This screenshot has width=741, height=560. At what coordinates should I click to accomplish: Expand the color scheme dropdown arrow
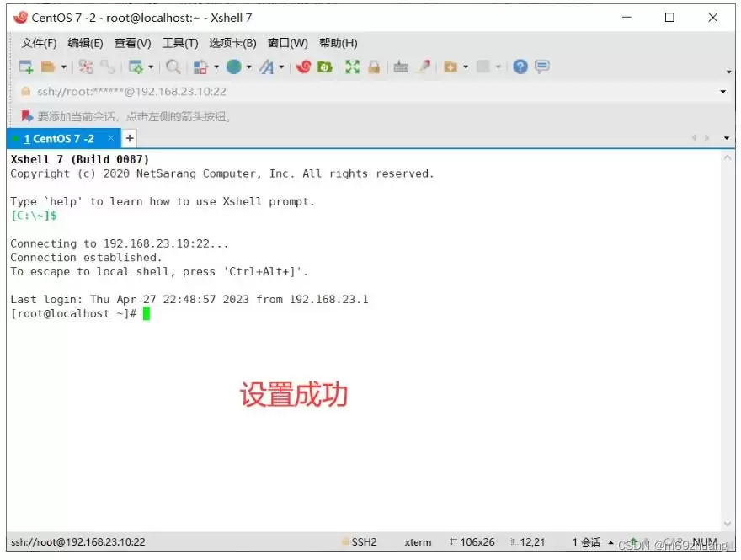[216, 67]
